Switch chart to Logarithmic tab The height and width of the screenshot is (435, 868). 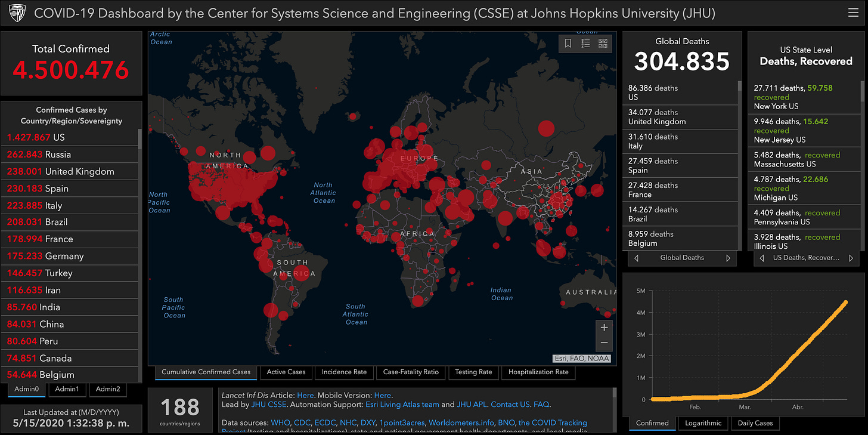tap(703, 423)
